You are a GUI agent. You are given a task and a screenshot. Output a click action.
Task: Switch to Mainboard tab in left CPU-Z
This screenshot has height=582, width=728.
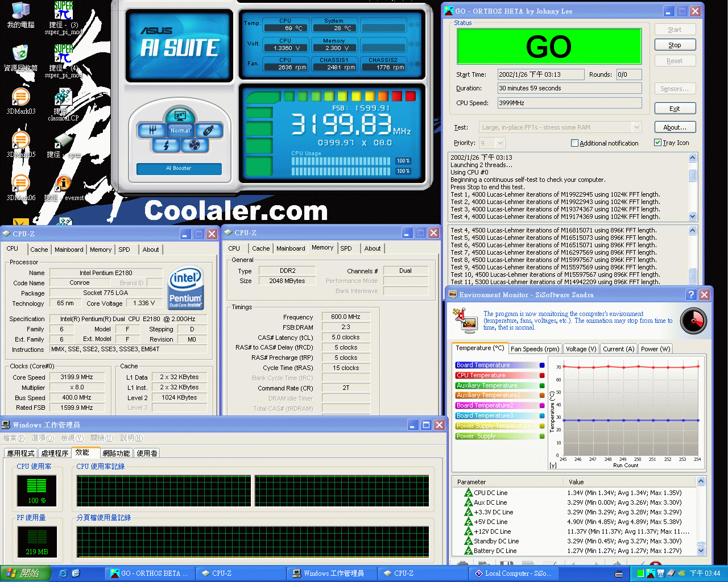(x=69, y=250)
